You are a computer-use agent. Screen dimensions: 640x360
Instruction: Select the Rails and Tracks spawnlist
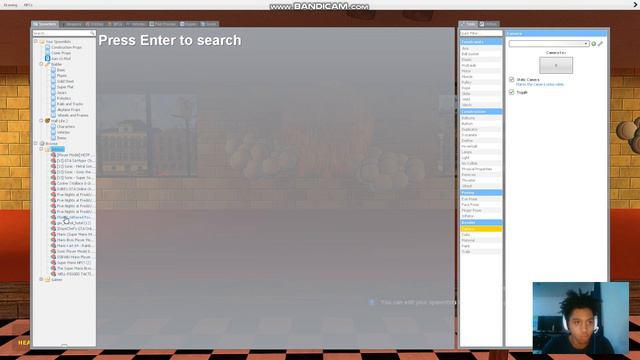(x=70, y=104)
